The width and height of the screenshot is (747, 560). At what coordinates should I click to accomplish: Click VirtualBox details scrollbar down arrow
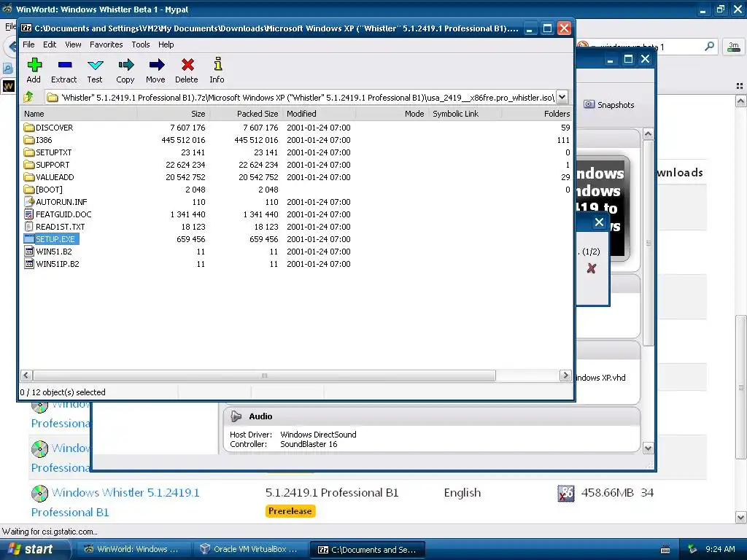tap(648, 448)
